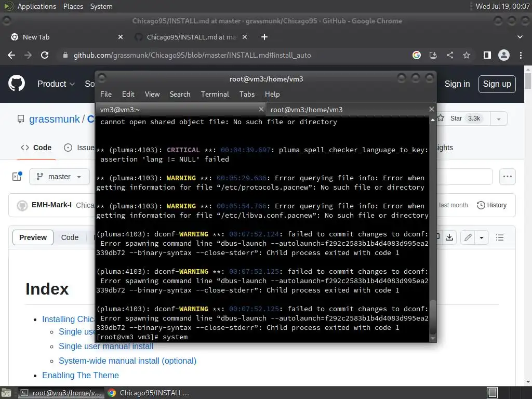Open terminal Help menu
The image size is (532, 399).
272,95
